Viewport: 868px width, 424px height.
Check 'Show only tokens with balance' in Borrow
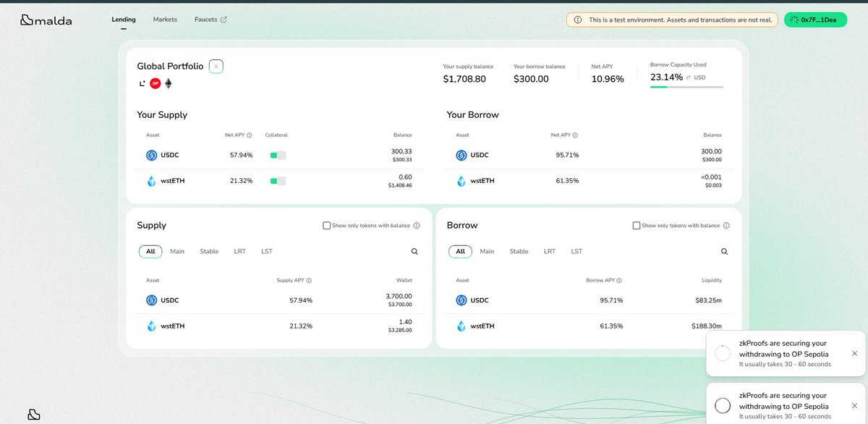pos(637,226)
